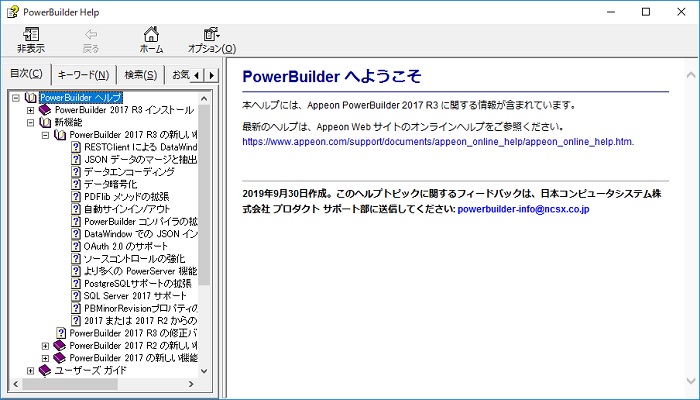
Task: Click the topic icon beside DataWindow での JSON
Action: [76, 234]
